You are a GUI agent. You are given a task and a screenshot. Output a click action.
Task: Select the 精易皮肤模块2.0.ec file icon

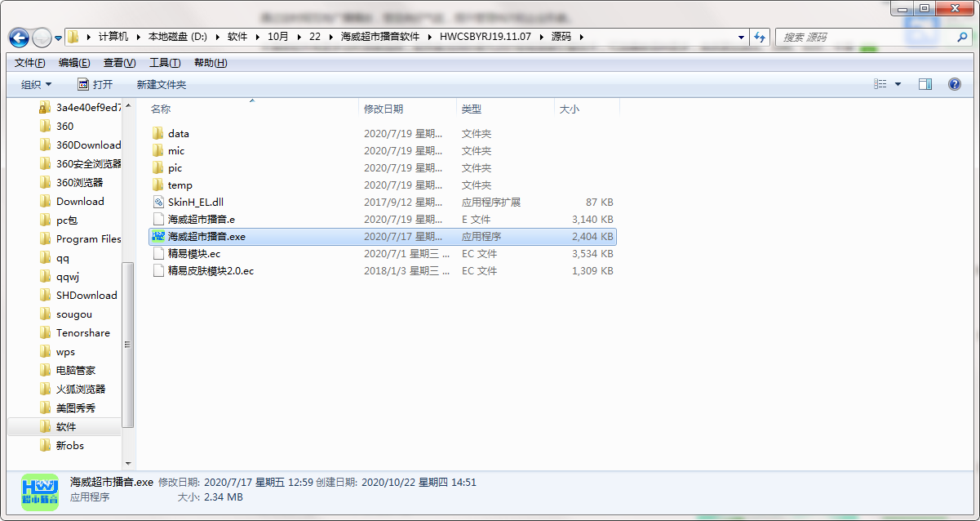(158, 270)
